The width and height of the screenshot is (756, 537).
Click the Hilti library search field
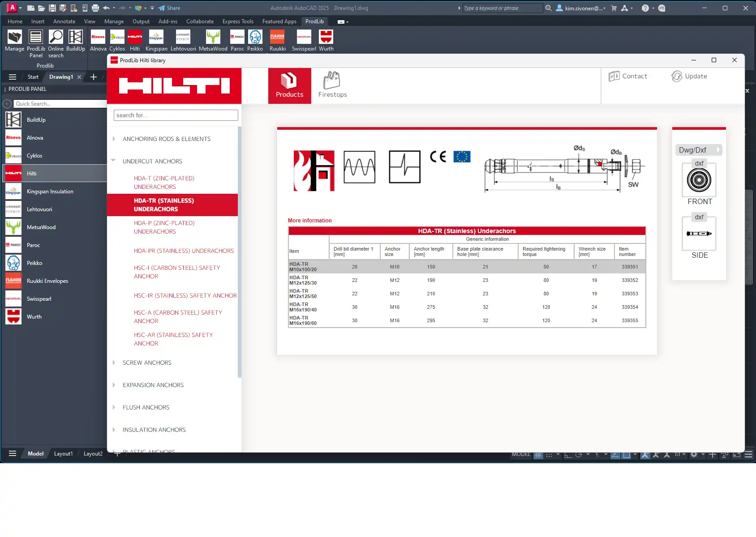pyautogui.click(x=176, y=115)
